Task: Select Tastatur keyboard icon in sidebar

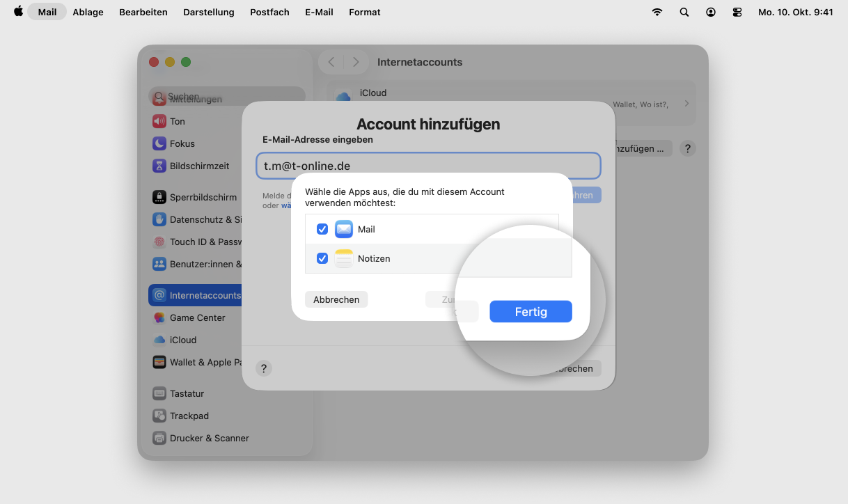Action: pyautogui.click(x=159, y=393)
